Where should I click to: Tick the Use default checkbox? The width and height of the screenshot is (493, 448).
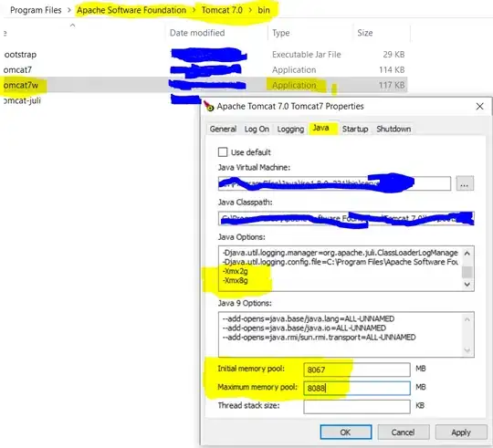(223, 152)
